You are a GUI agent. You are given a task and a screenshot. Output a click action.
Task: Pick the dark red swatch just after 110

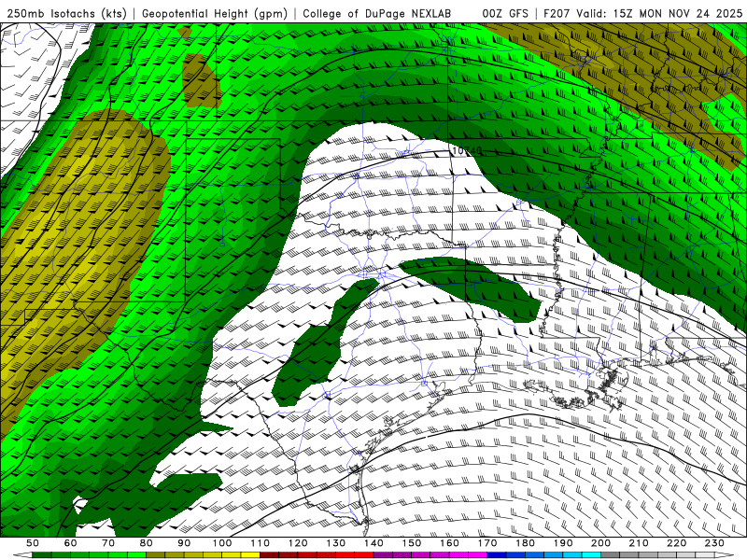pos(269,554)
